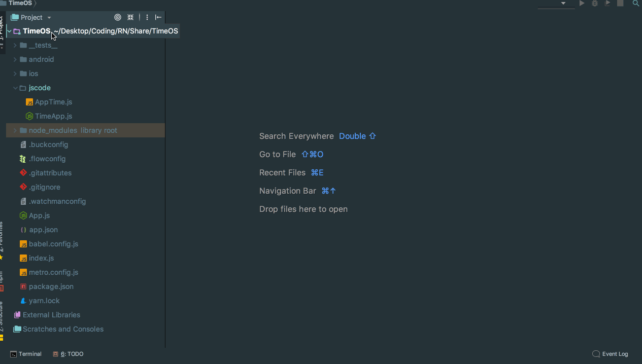The image size is (642, 364).
Task: Expand the node_modules folder
Action: click(15, 130)
